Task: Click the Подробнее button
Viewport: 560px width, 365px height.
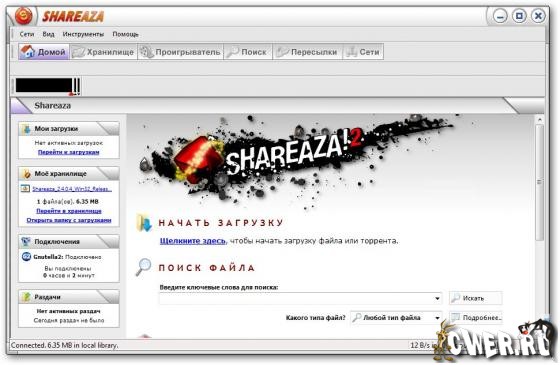Action: click(476, 318)
